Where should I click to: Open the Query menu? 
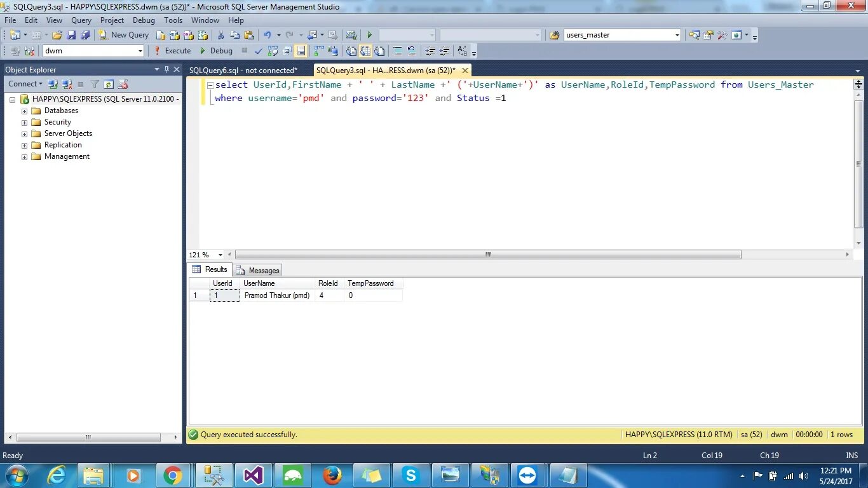point(81,20)
